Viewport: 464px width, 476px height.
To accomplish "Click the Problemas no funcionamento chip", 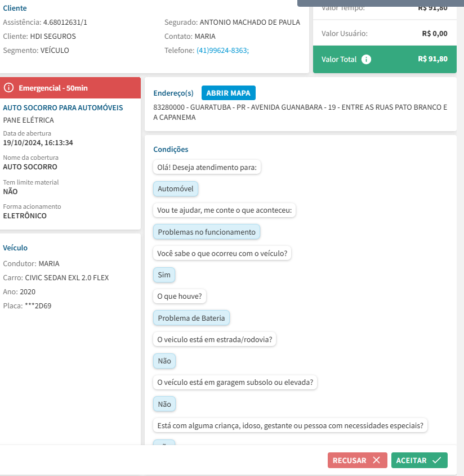I will (207, 232).
